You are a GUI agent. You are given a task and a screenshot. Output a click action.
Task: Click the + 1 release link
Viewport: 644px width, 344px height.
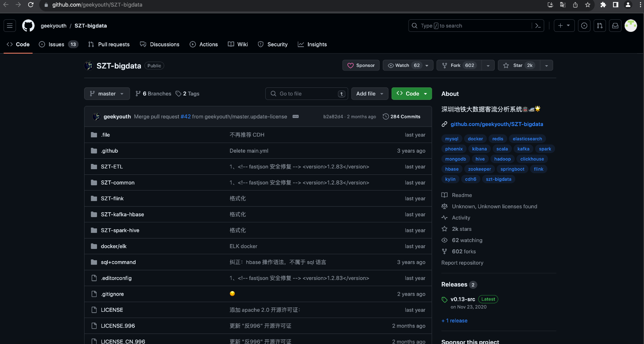(x=454, y=321)
